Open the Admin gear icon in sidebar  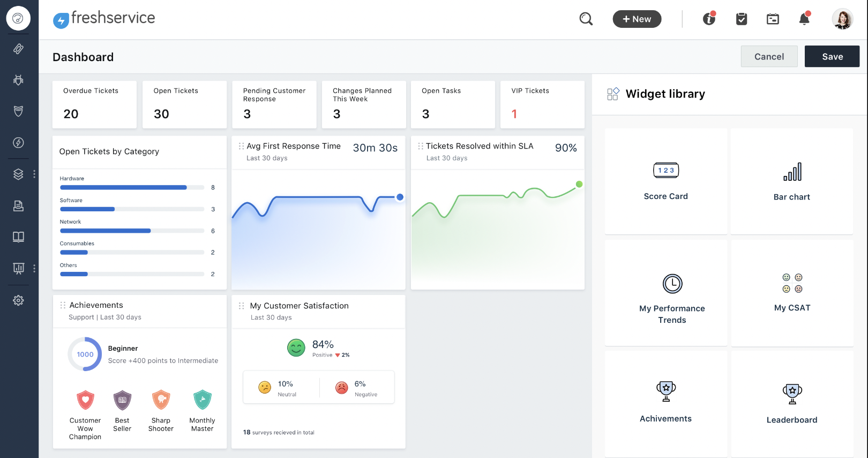point(18,300)
